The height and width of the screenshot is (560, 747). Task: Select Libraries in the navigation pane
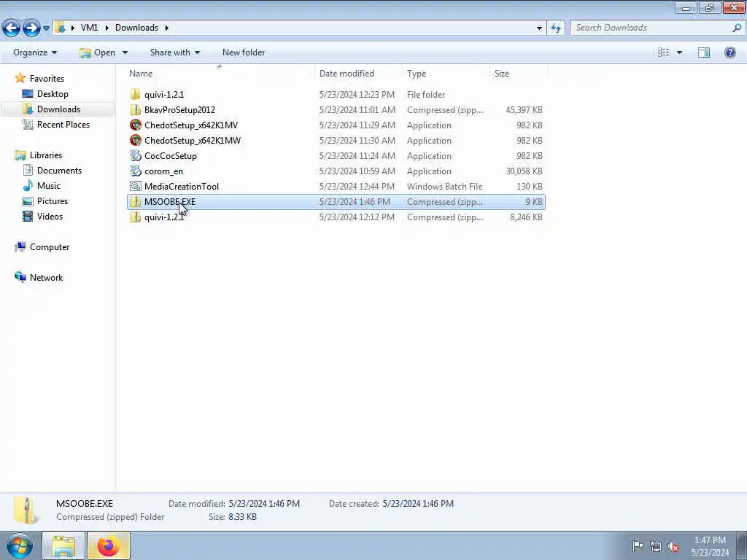click(x=46, y=155)
